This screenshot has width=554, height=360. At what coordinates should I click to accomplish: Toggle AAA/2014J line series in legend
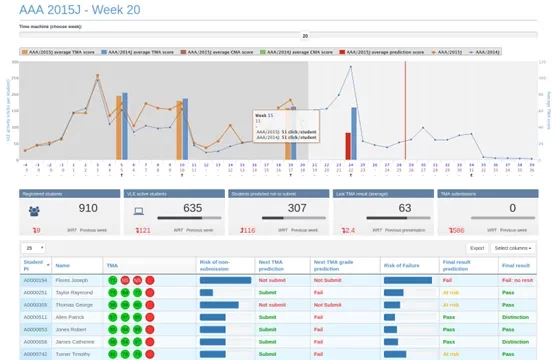484,52
